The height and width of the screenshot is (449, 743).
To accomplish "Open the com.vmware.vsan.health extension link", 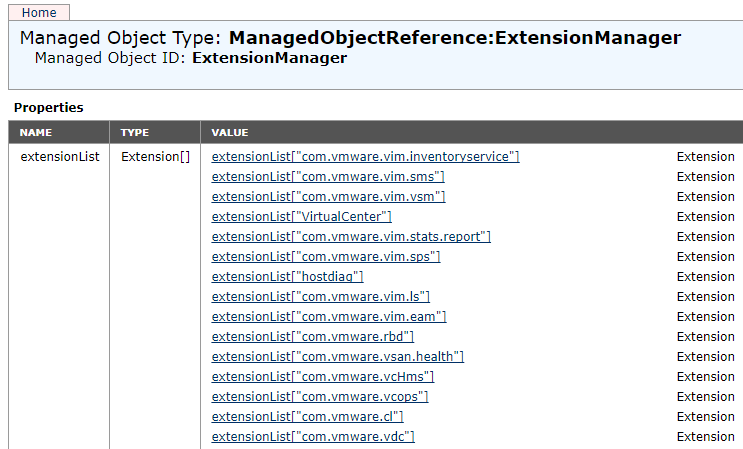I will 337,356.
